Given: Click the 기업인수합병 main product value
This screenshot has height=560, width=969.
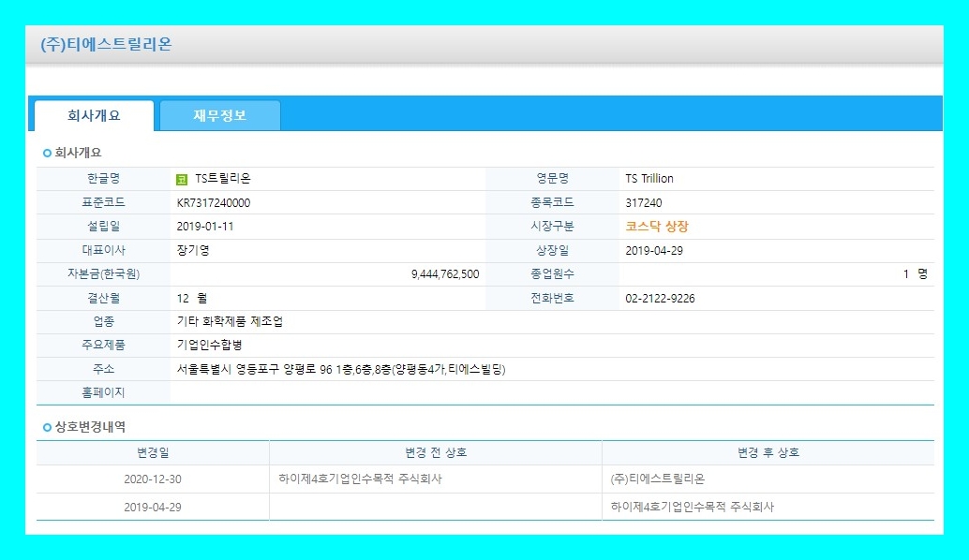Looking at the screenshot, I should tap(210, 346).
